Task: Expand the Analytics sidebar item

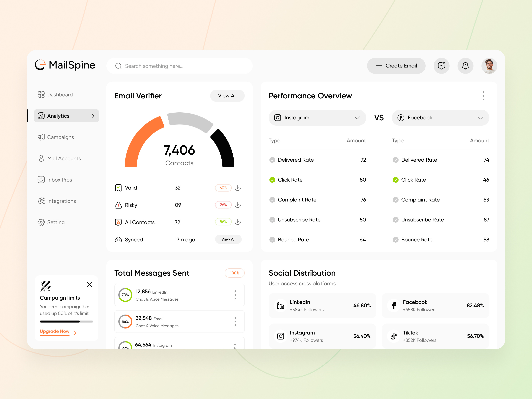Action: coord(93,116)
